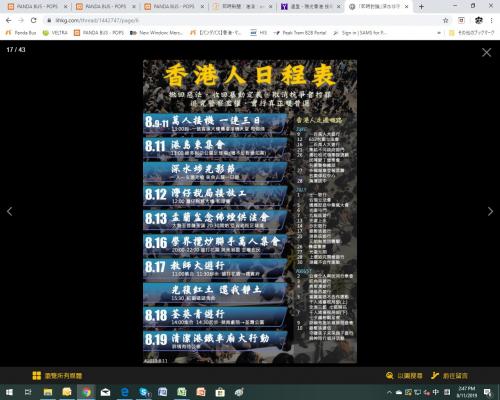Close the image lightbox with the X
The image size is (500, 400).
486,52
